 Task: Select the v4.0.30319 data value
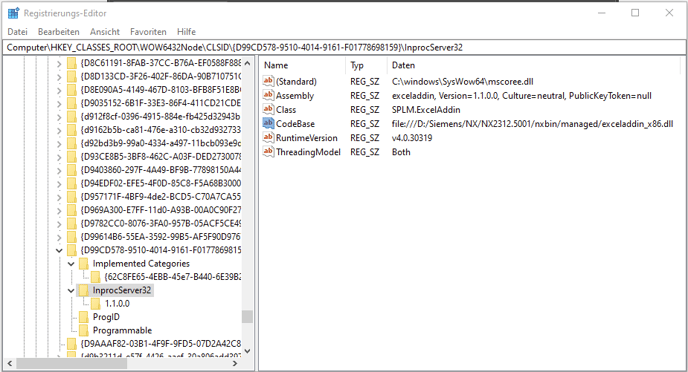(x=412, y=138)
